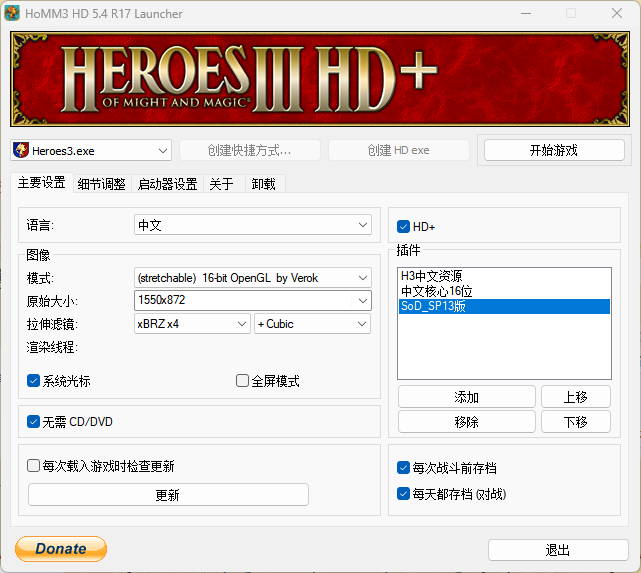
Task: Toggle the HD+ checkbox
Action: pos(403,226)
